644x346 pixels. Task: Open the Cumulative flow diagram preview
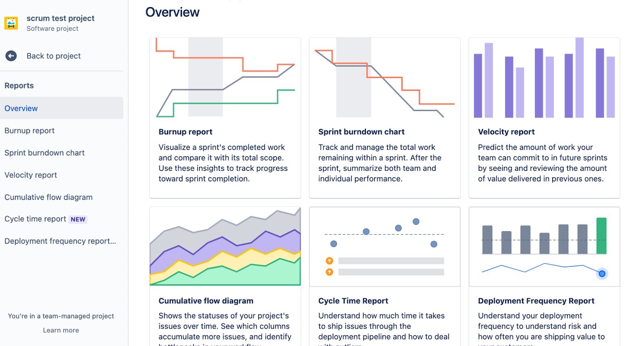225,246
